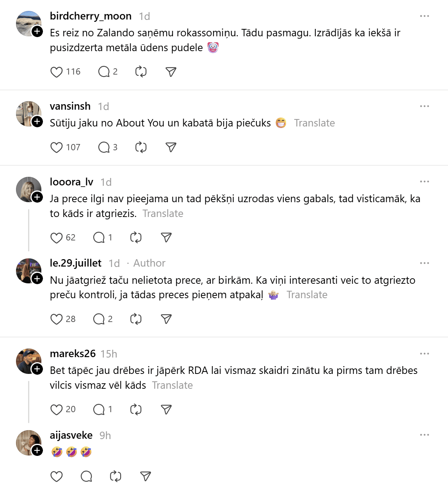Follow birdcherry_moon via avatar plus icon
448x491 pixels.
37,31
